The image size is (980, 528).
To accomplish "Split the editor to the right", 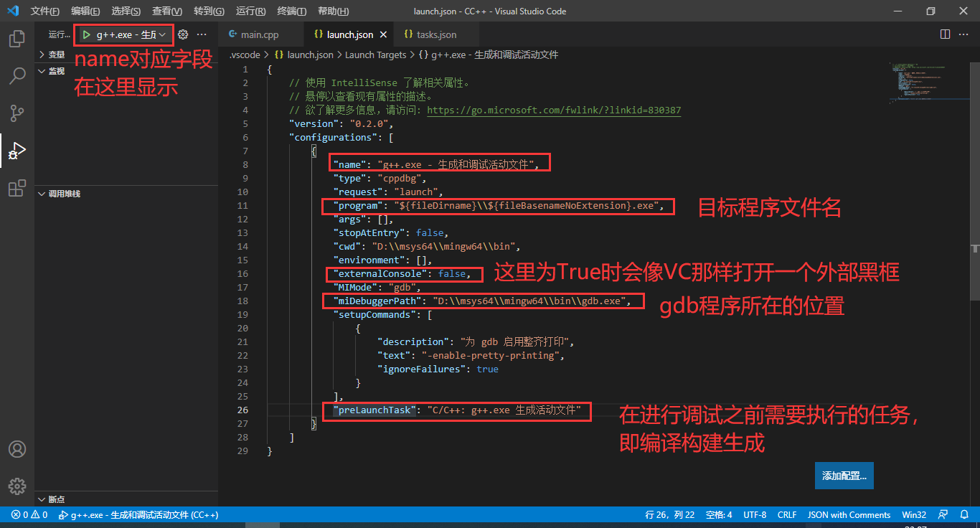I will 945,34.
